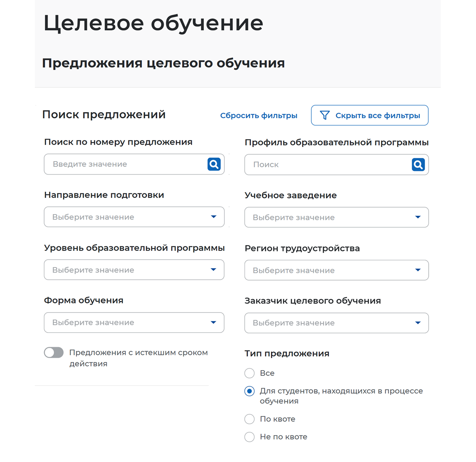Choose 'Не по квоте' radio option
This screenshot has width=476, height=462.
tap(249, 437)
